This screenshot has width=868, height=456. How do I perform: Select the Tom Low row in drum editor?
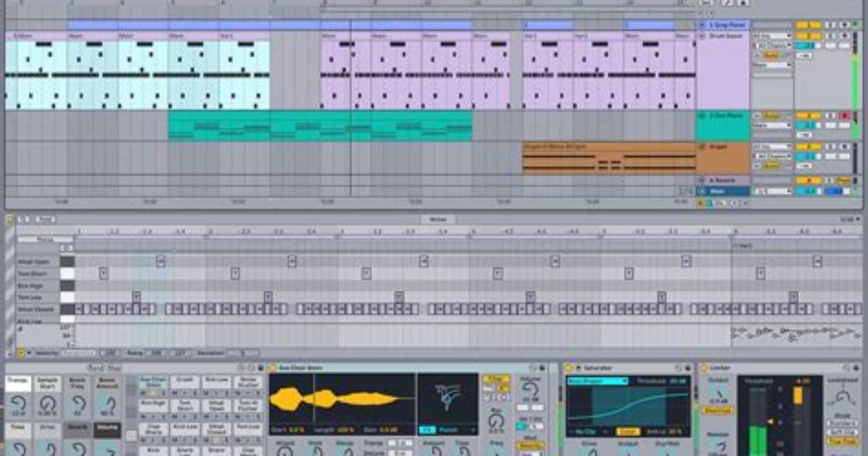(38, 298)
